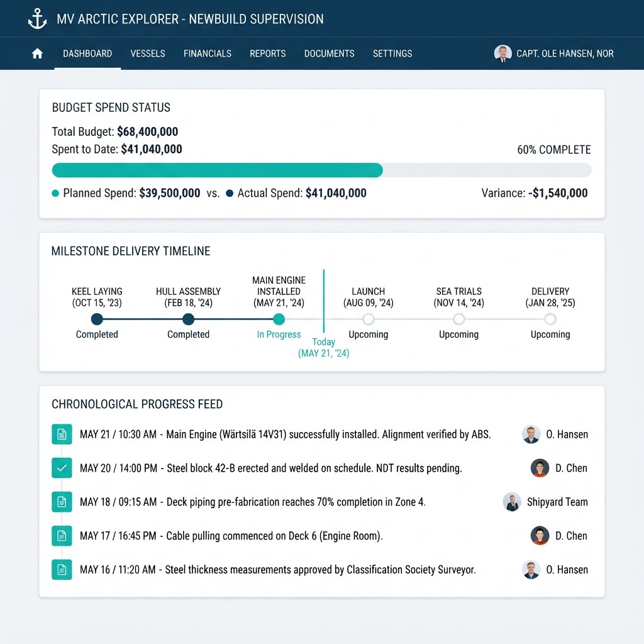Click D. Chen name on MAY 20 entry
644x644 pixels.
pos(571,468)
